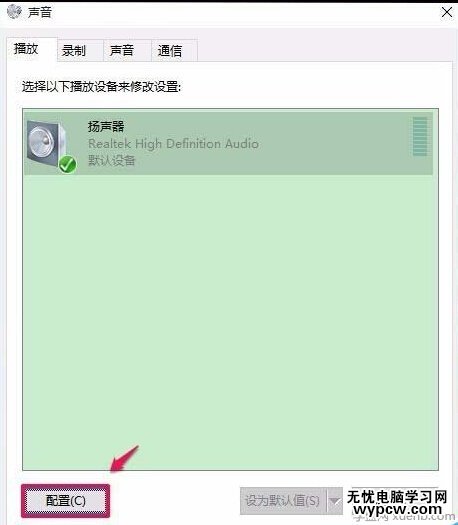Click the speaker volume level meter
Image resolution: width=458 pixels, height=525 pixels.
420,137
